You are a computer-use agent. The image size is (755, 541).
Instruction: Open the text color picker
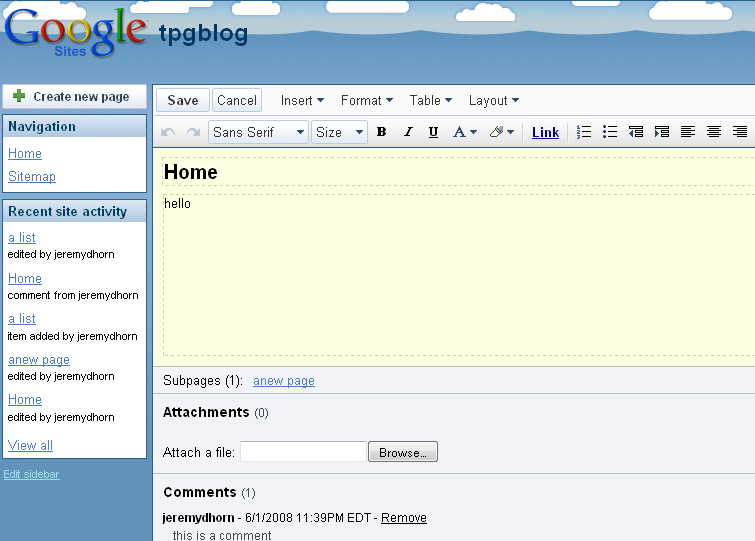(465, 132)
